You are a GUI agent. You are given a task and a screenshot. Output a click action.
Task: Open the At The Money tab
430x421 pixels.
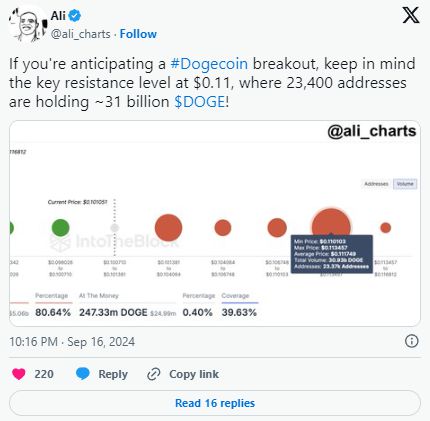pyautogui.click(x=99, y=296)
